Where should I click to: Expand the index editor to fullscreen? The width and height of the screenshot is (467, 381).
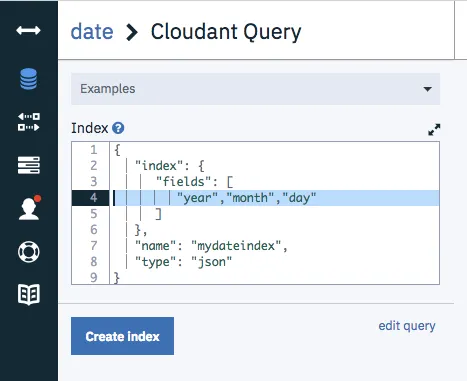[x=434, y=129]
